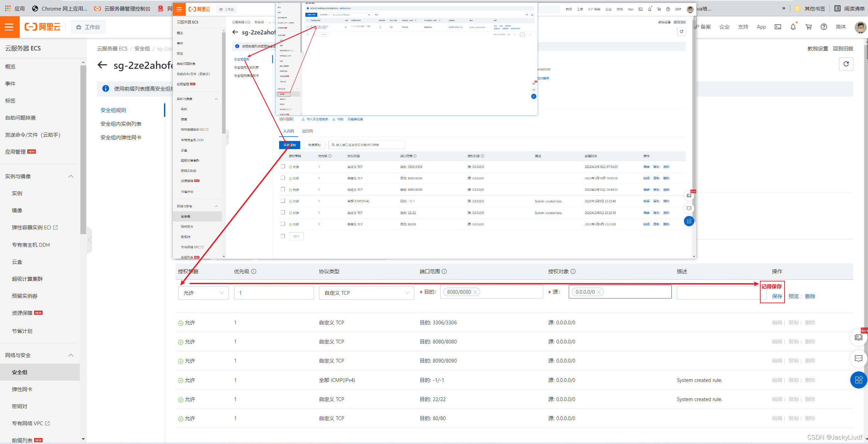
Task: Remove the 0.0.0.0/0 source tag
Action: pyautogui.click(x=599, y=292)
